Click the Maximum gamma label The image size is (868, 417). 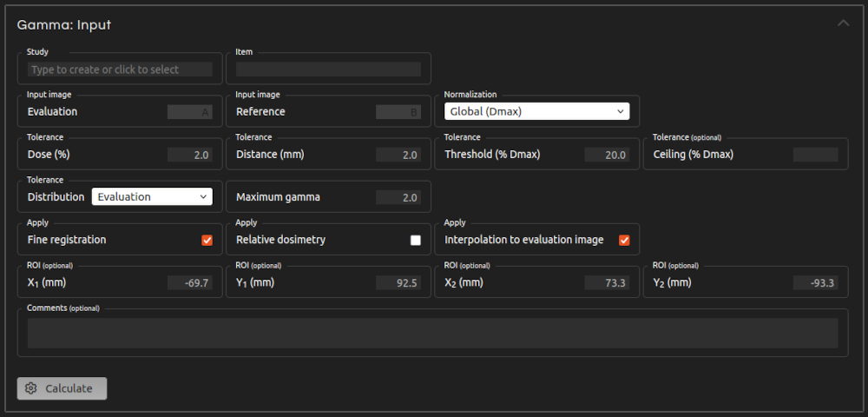pos(278,196)
